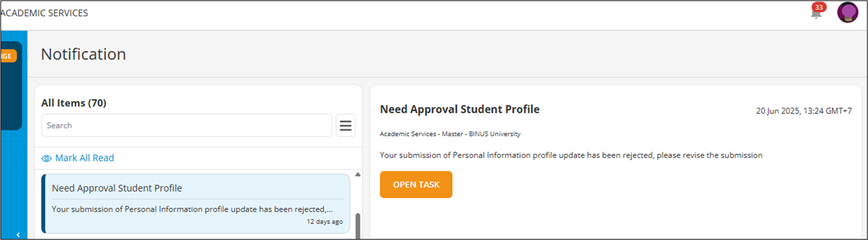Click the orange OPEN TASK button
This screenshot has width=868, height=240.
(x=416, y=184)
